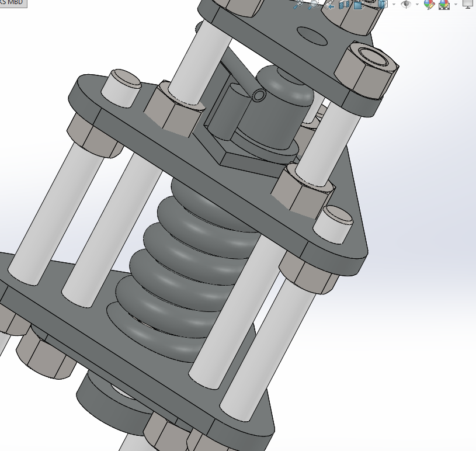The width and height of the screenshot is (476, 451).
Task: Toggle the Hide/Show Items eye icon
Action: (406, 4)
